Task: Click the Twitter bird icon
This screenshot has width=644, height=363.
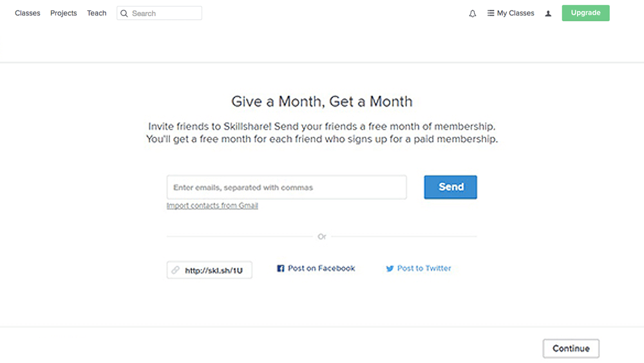Action: tap(390, 269)
